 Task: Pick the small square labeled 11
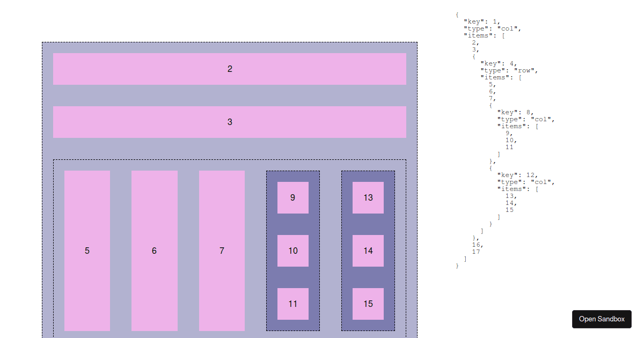click(292, 304)
